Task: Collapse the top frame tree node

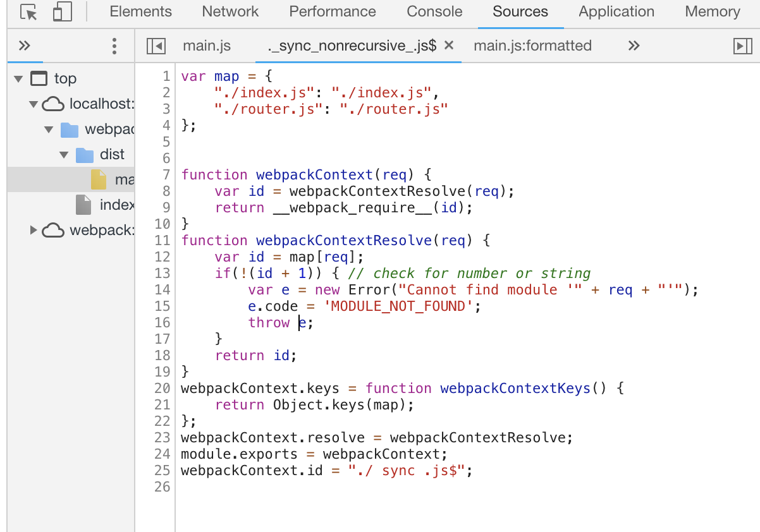Action: (18, 79)
